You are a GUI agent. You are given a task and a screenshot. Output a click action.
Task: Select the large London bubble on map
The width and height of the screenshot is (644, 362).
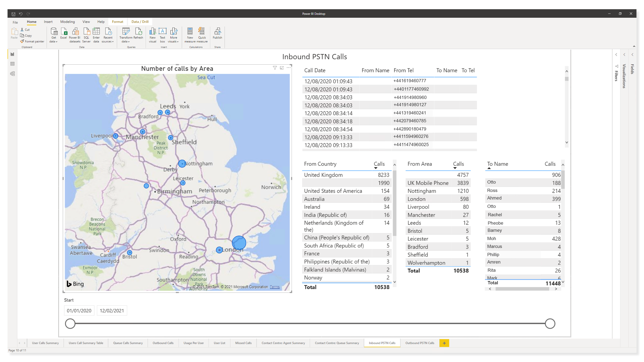click(239, 243)
